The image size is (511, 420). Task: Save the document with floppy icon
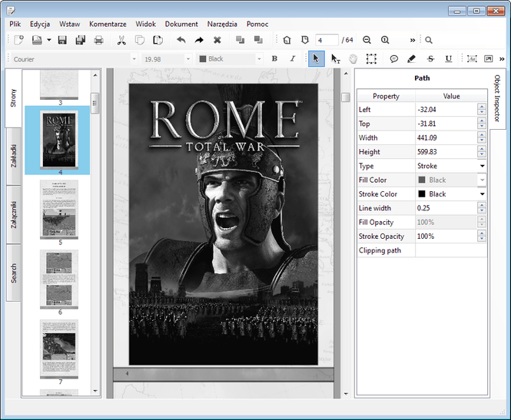click(x=62, y=40)
